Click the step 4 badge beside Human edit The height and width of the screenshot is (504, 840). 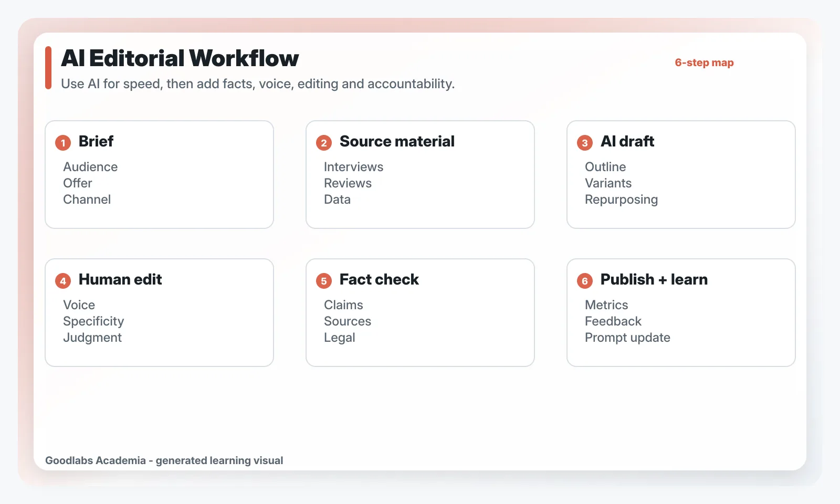63,281
